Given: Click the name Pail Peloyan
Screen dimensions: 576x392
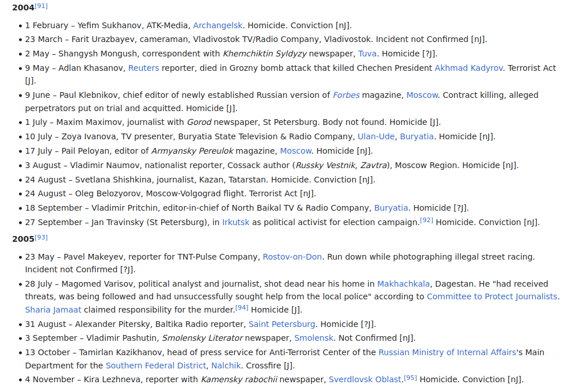Looking at the screenshot, I should pyautogui.click(x=85, y=151).
